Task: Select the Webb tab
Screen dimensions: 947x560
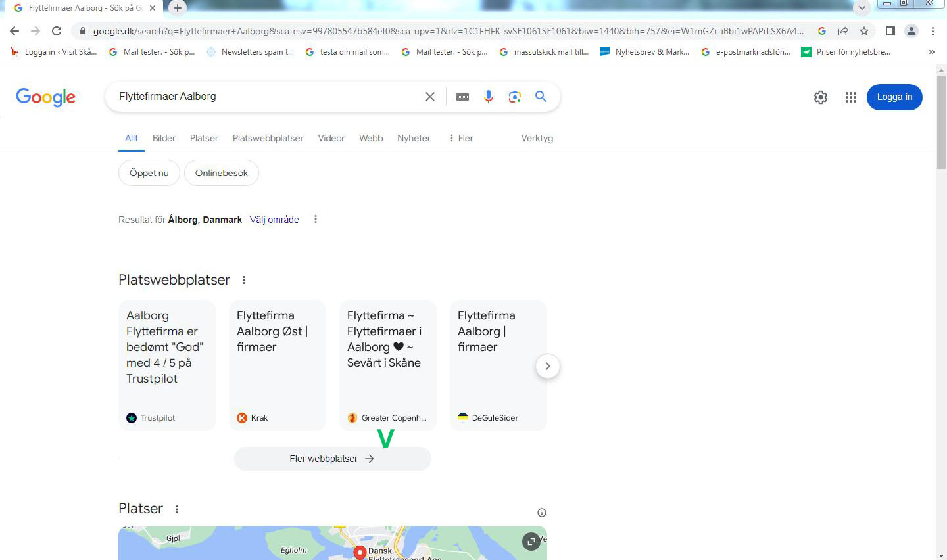Action: (371, 138)
